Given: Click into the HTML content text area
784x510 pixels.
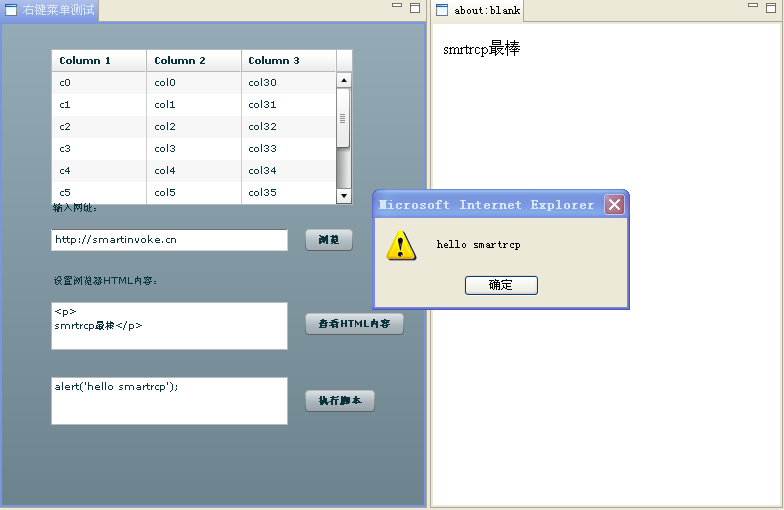Looking at the screenshot, I should tap(170, 326).
